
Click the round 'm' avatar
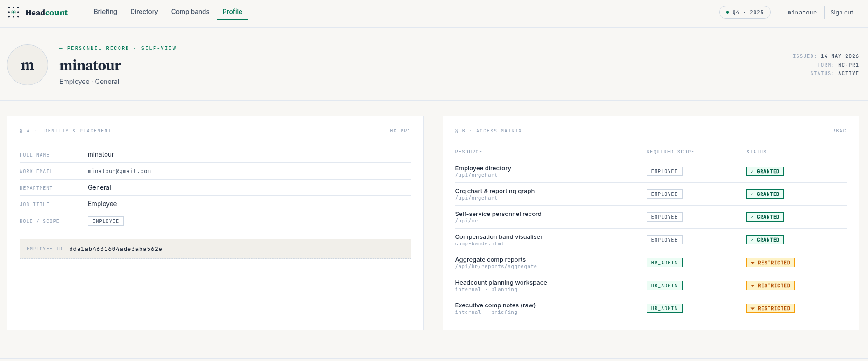click(x=28, y=65)
